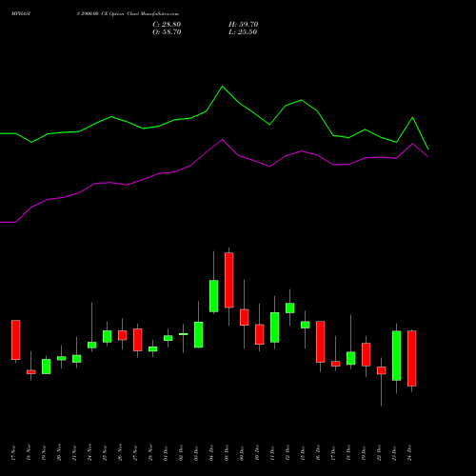This screenshot has width=476, height=476.
Task: Select the last red candlestick above 24 Dec
Action: pos(412,359)
